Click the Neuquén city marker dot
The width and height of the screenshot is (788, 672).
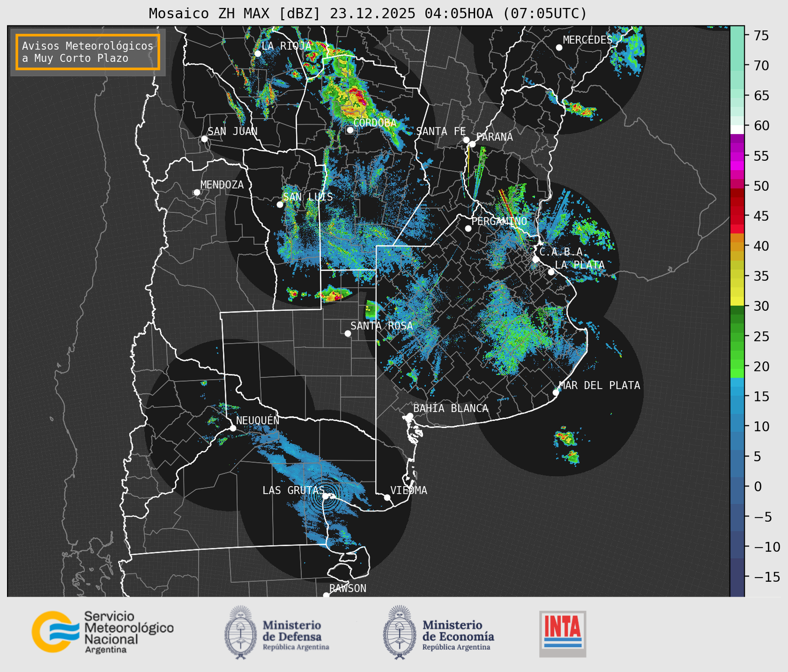[x=233, y=428]
